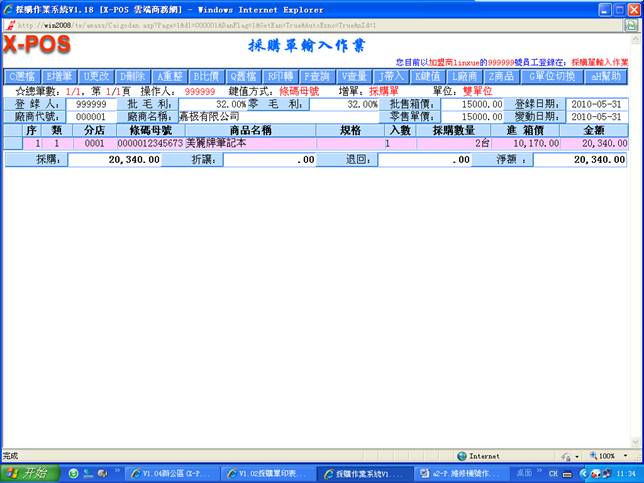Open the Windows 開始 start button
The image size is (644, 483).
[x=30, y=473]
